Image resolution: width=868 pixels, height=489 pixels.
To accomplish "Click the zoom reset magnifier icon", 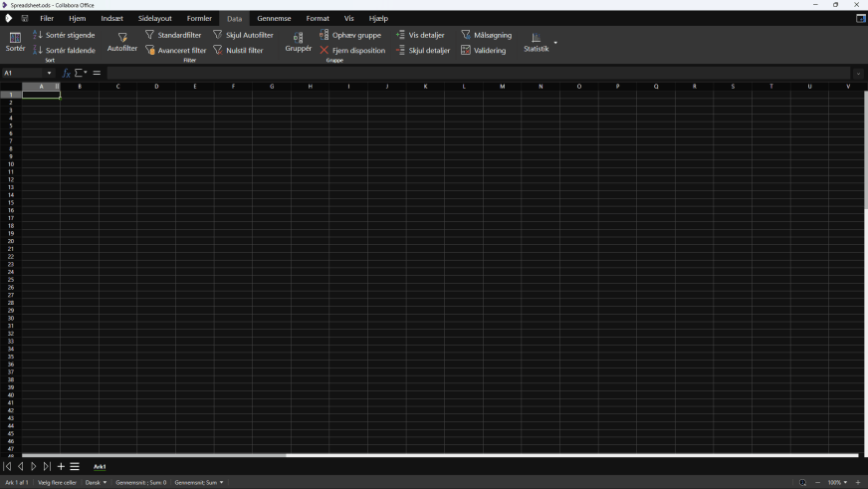I will click(802, 482).
